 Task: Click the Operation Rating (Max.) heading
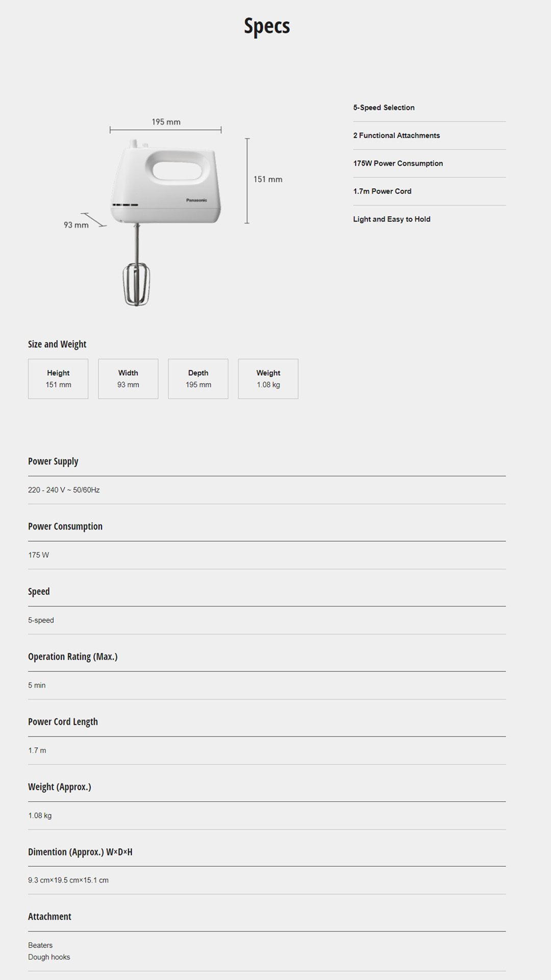(x=72, y=657)
